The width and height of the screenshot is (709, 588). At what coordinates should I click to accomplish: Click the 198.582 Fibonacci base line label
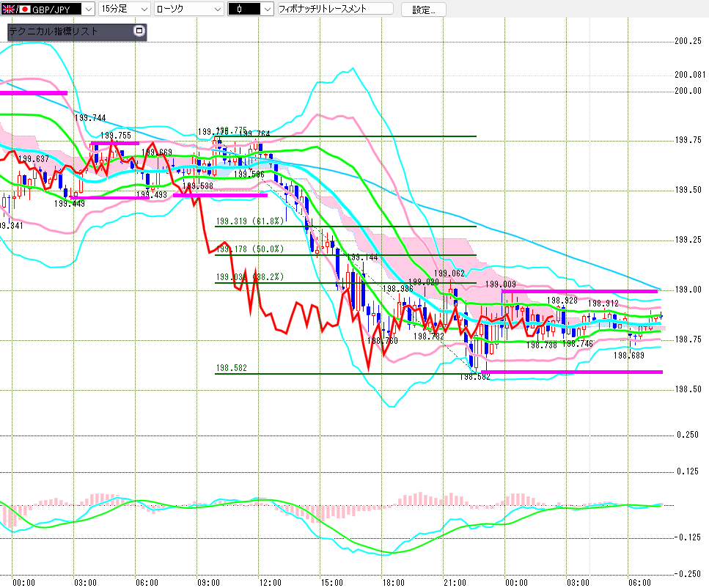point(230,368)
